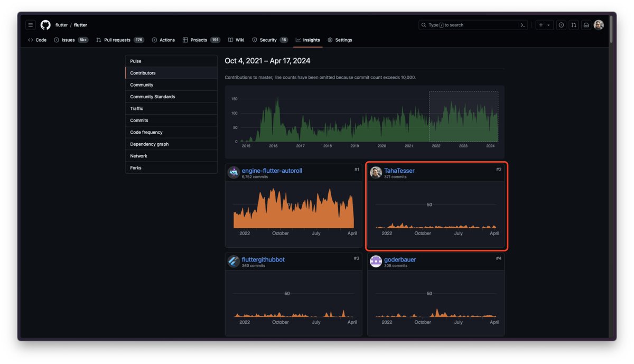Click the engine-flutter-autoroll commit graph

click(x=294, y=208)
